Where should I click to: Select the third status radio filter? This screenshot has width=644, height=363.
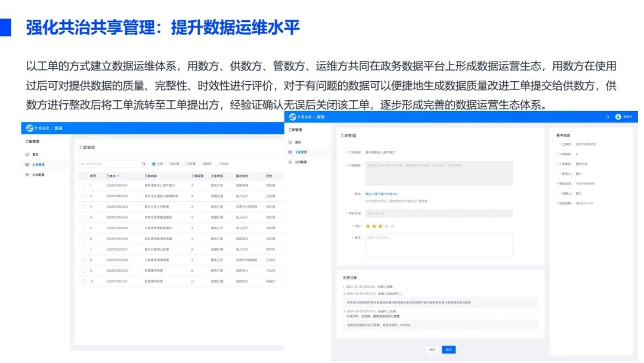coord(184,164)
